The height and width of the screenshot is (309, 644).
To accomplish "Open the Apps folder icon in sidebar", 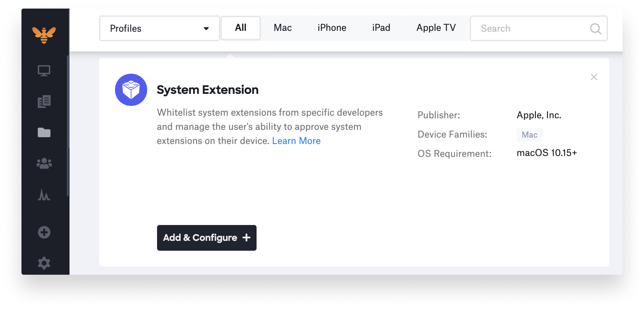I will [44, 132].
